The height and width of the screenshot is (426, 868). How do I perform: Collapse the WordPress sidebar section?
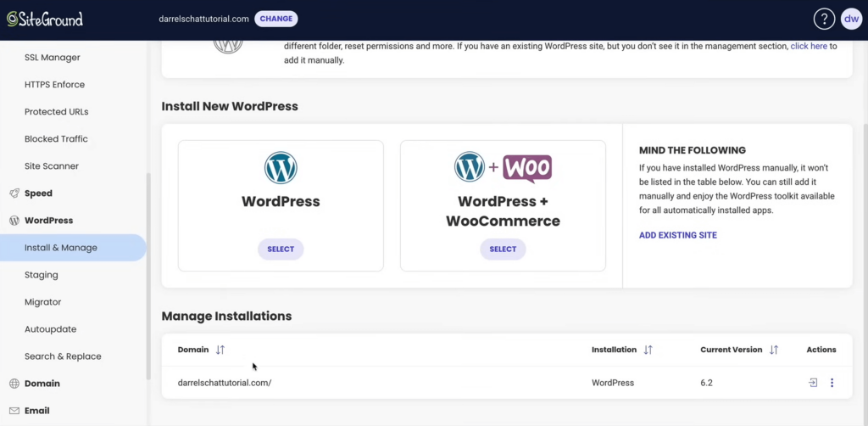[48, 221]
